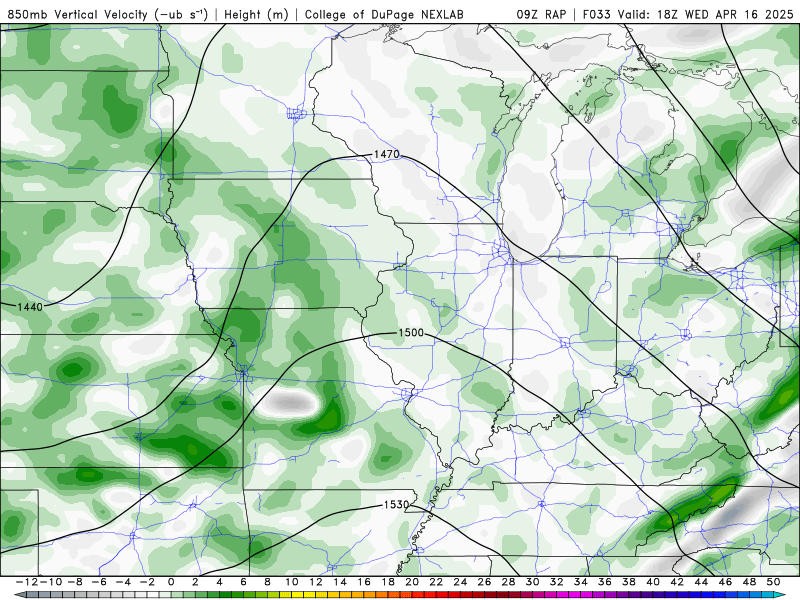Click the 1440 height contour label
The height and width of the screenshot is (600, 800).
[30, 307]
